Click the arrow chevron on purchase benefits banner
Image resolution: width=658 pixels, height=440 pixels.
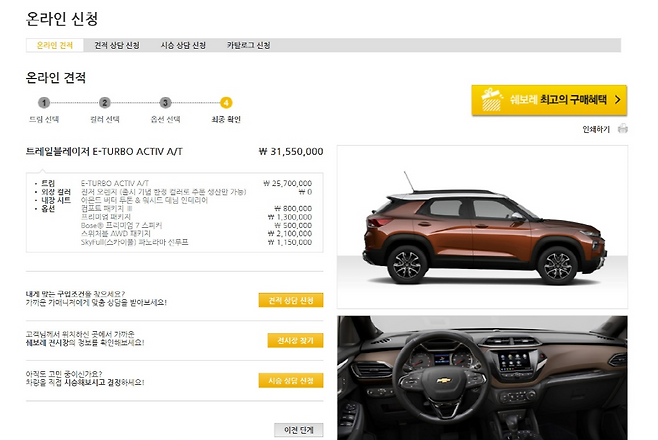[617, 100]
